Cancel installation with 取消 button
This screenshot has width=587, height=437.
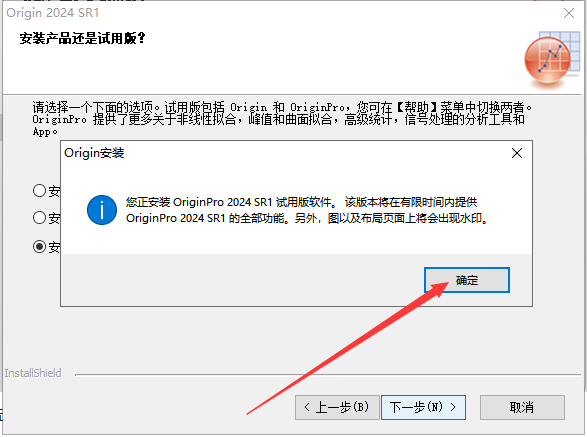click(x=522, y=407)
